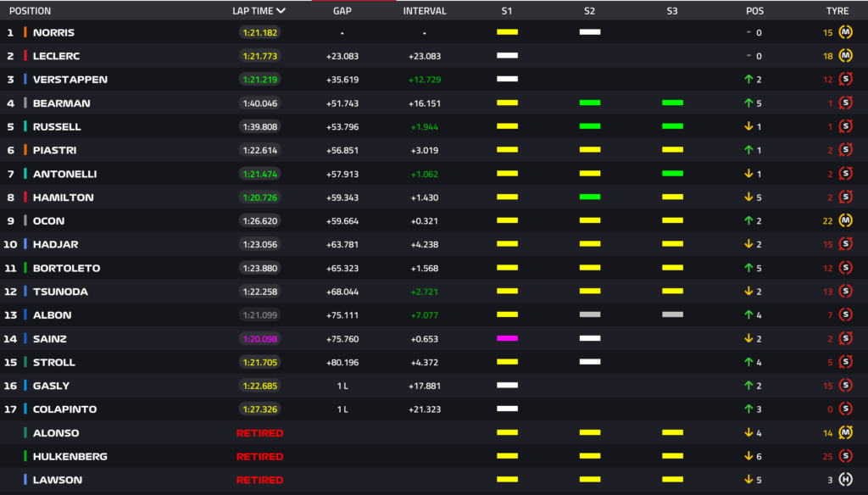
Task: Click Hulkenberg's position-lost down arrow
Action: 748,457
